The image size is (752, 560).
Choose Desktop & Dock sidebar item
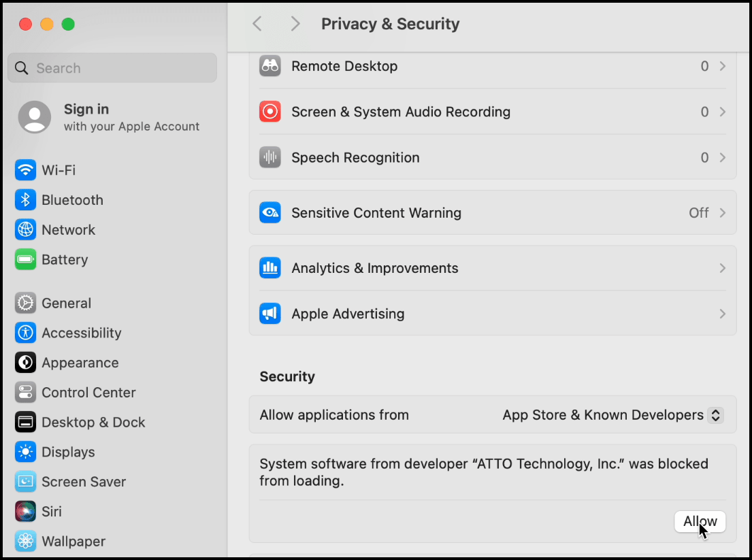[x=93, y=423]
